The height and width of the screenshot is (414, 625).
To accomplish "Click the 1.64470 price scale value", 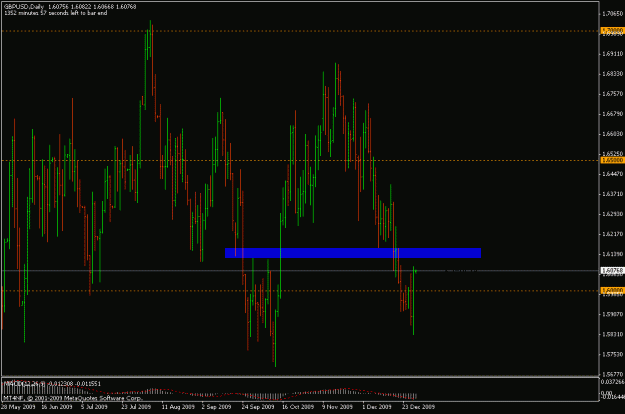I will click(613, 174).
